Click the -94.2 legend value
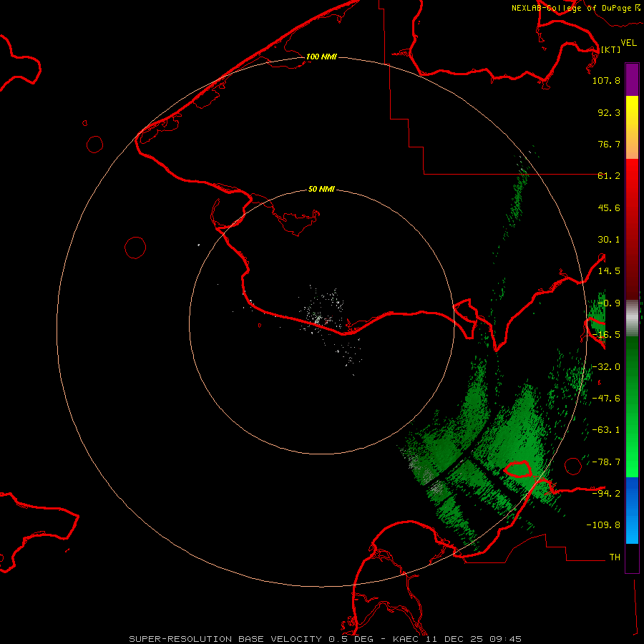Screen dimensions: 644x644 [x=606, y=493]
